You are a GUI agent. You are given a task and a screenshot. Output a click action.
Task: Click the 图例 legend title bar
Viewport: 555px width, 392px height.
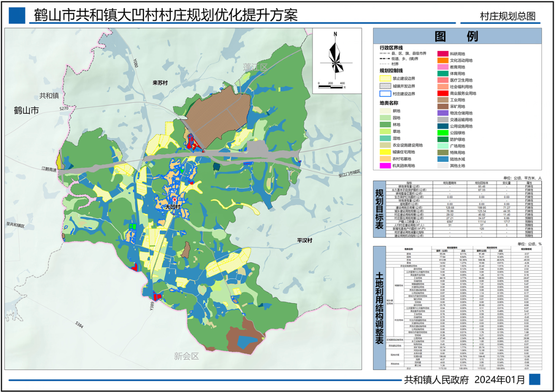point(457,36)
